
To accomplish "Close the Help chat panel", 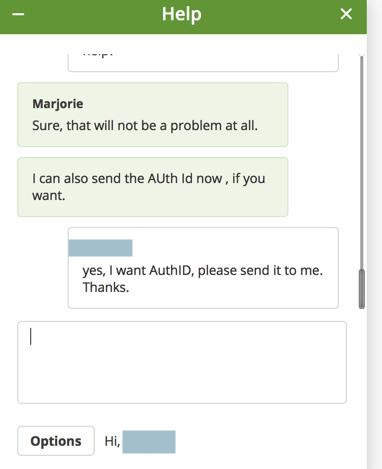I will pyautogui.click(x=346, y=14).
